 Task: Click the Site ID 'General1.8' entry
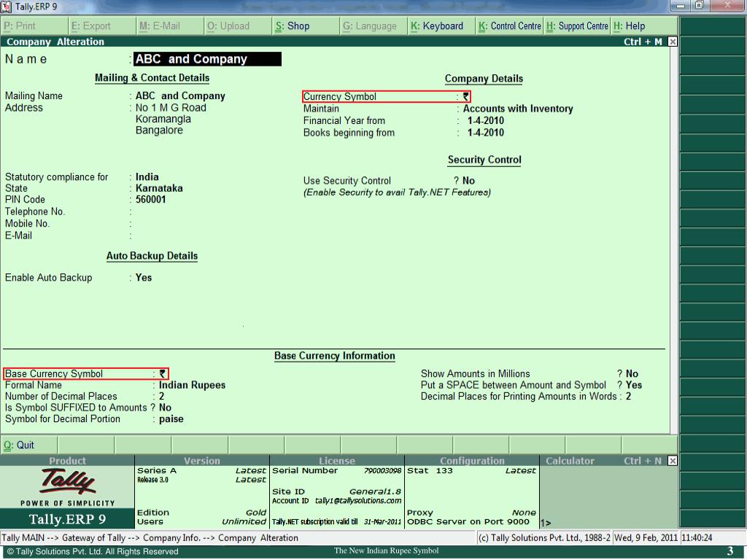point(375,492)
